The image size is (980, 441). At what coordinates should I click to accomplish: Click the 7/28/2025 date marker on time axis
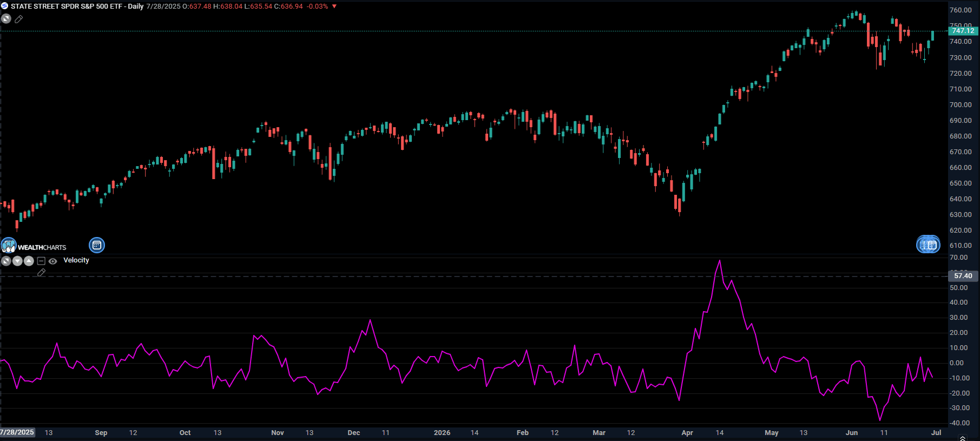[x=17, y=432]
